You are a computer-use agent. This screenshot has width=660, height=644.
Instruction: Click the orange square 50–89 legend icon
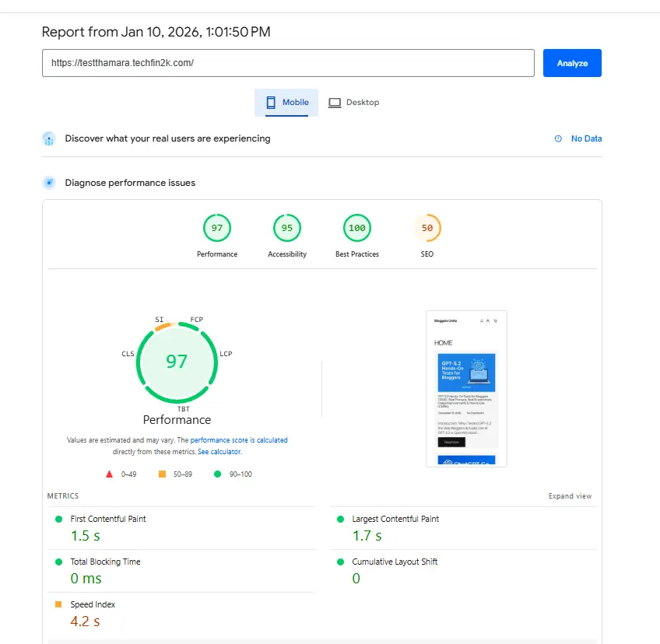pyautogui.click(x=162, y=474)
